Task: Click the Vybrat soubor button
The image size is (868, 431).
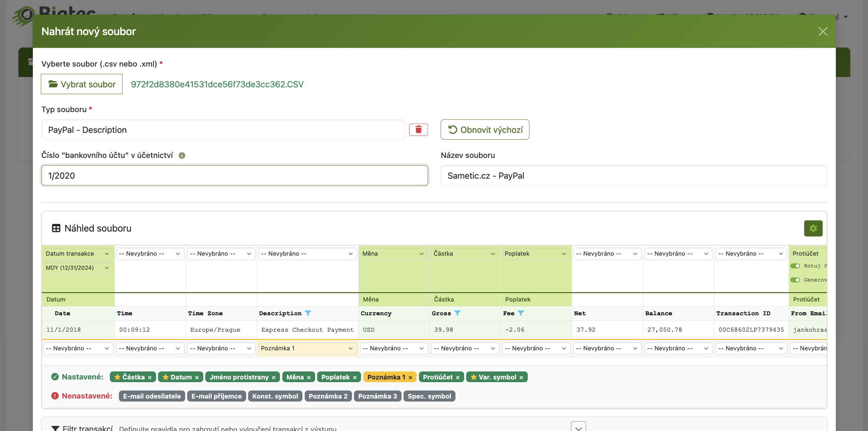Action: click(82, 84)
